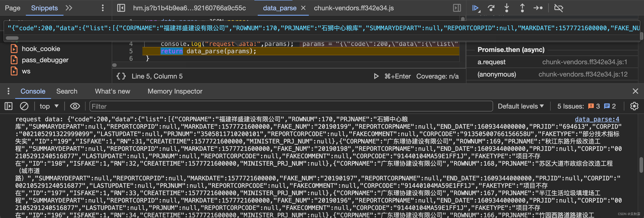Select the data_parse editor tab
Screen dimensions: 644x218
(279, 8)
